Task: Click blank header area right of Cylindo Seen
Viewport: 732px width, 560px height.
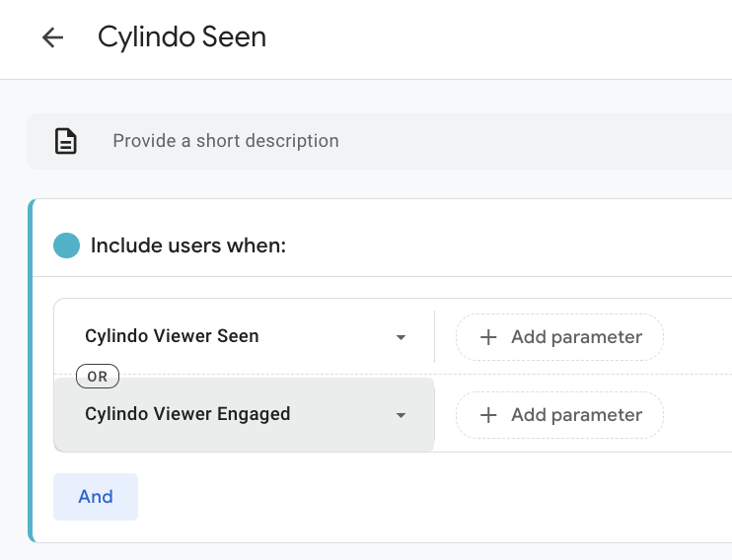Action: click(493, 37)
